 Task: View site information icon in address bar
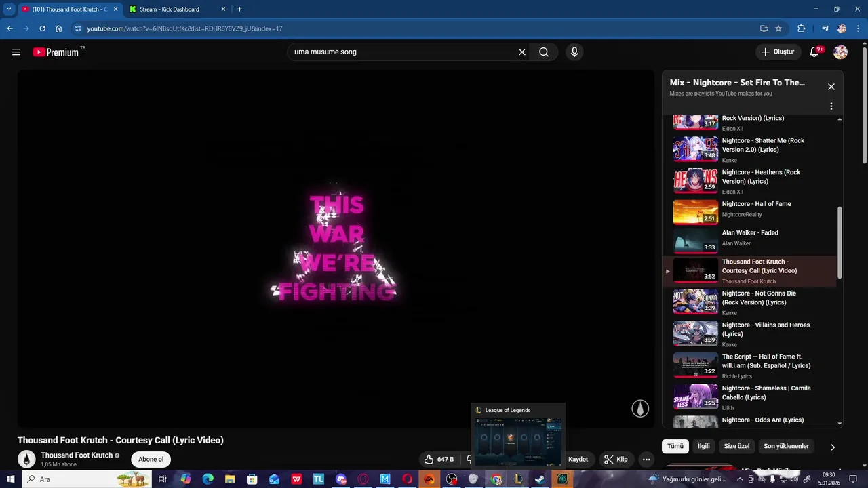[78, 28]
